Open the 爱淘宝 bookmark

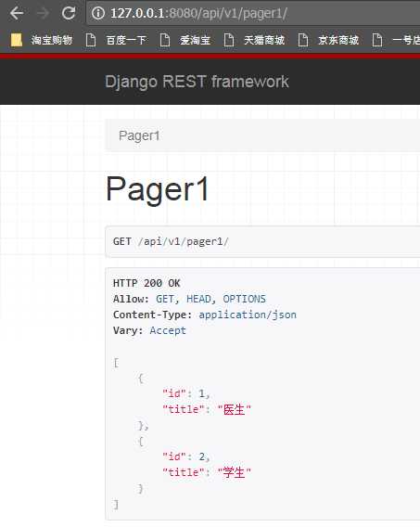tap(195, 40)
